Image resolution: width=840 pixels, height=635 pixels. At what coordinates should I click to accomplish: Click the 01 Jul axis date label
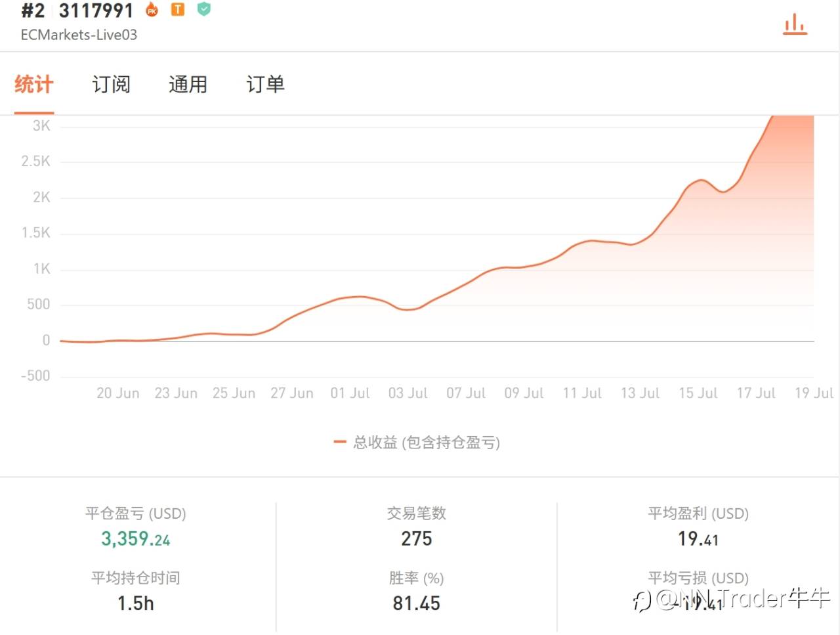(350, 393)
